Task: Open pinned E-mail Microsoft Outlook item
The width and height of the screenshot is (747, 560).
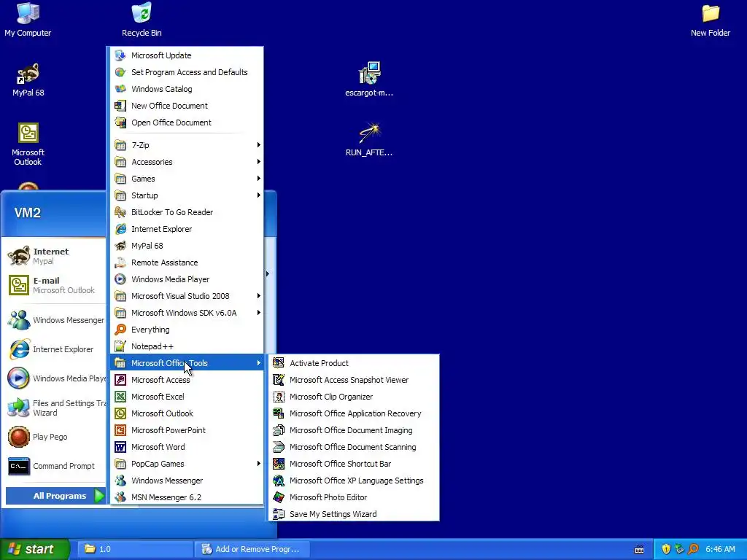Action: [55, 285]
